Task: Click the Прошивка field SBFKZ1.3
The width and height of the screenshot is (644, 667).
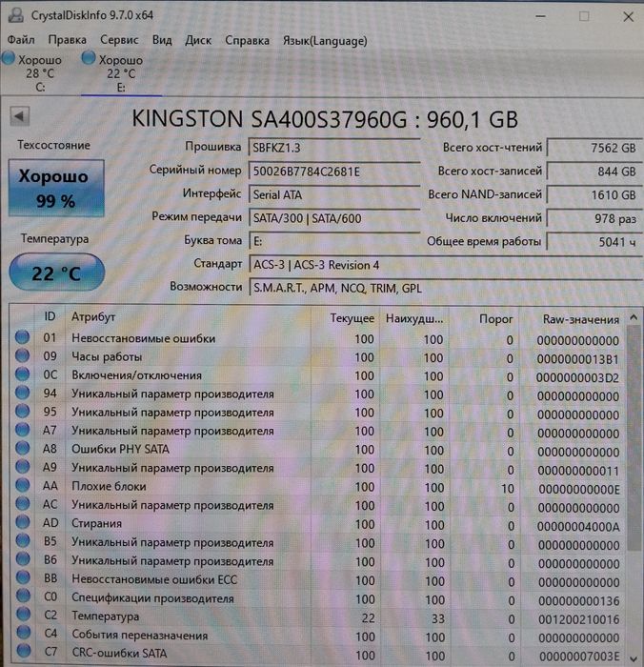Action: pyautogui.click(x=334, y=148)
